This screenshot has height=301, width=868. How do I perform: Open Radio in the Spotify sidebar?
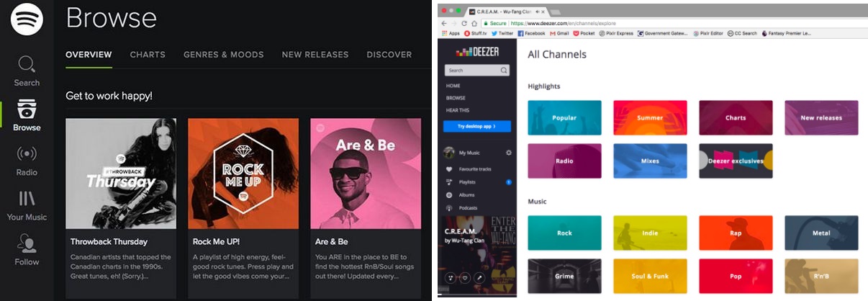27,160
